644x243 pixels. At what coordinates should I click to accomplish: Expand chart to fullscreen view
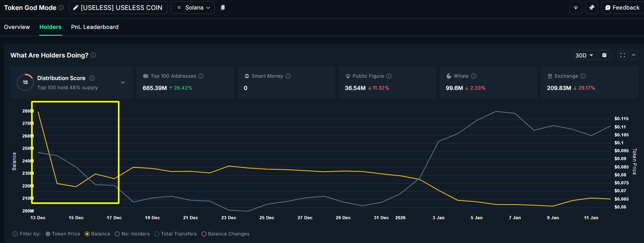pyautogui.click(x=623, y=55)
